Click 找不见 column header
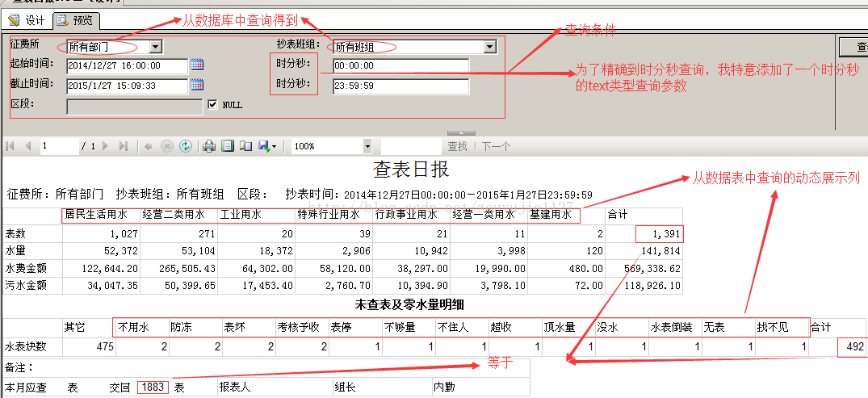The width and height of the screenshot is (868, 398). coord(772,327)
